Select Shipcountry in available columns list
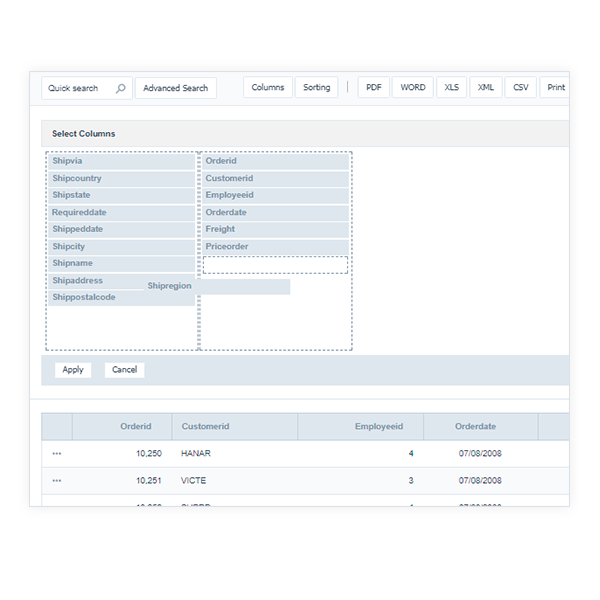The image size is (600, 600). tap(121, 178)
